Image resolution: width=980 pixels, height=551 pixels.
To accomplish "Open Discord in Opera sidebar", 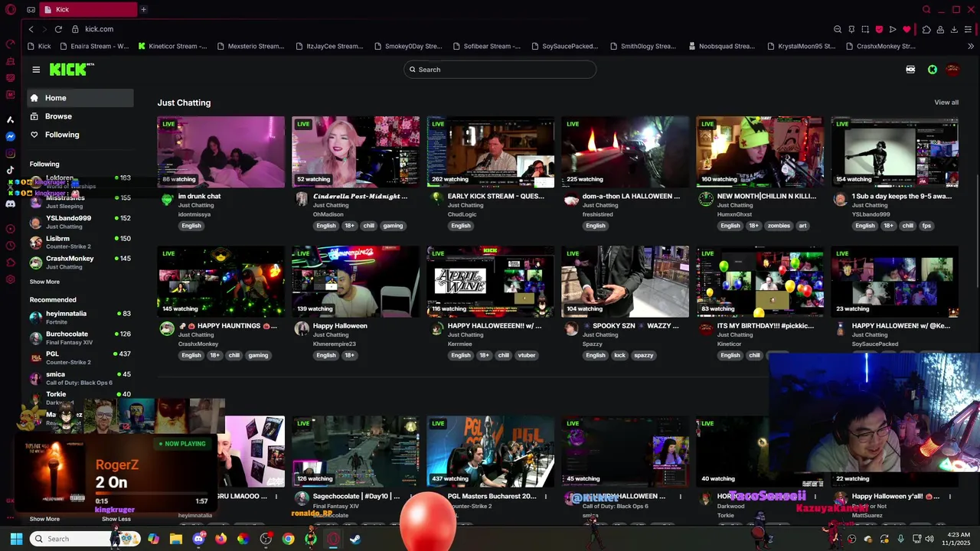I will pos(11,204).
